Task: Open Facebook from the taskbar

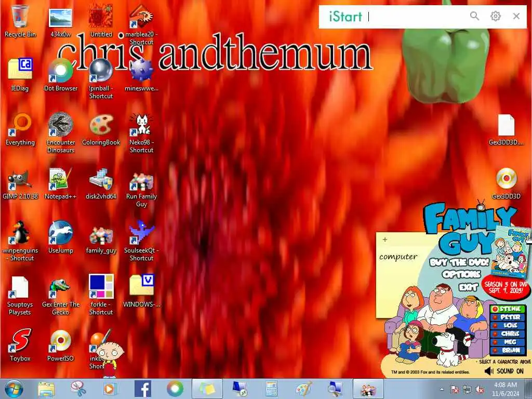Action: tap(143, 389)
